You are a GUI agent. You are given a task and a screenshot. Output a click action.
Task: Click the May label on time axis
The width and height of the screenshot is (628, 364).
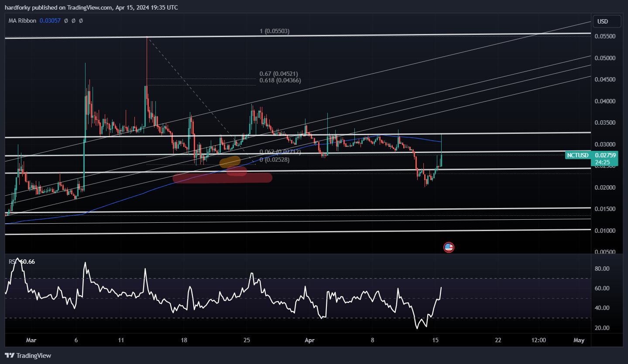tap(579, 340)
